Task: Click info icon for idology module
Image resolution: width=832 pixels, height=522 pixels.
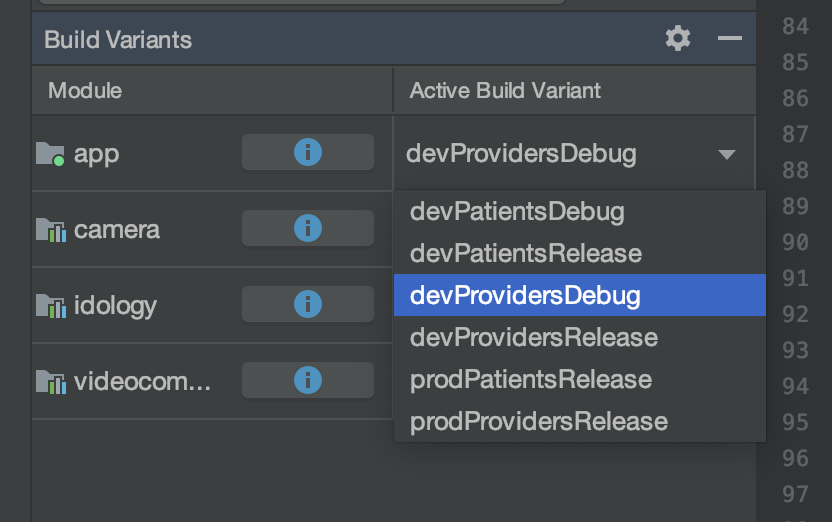Action: [x=308, y=304]
